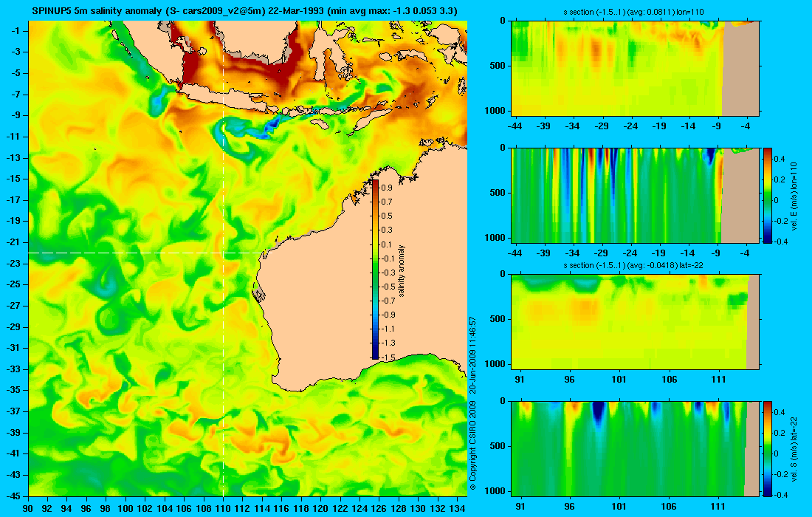
Task: Click longitude label 120 on map axis
Action: 320,509
